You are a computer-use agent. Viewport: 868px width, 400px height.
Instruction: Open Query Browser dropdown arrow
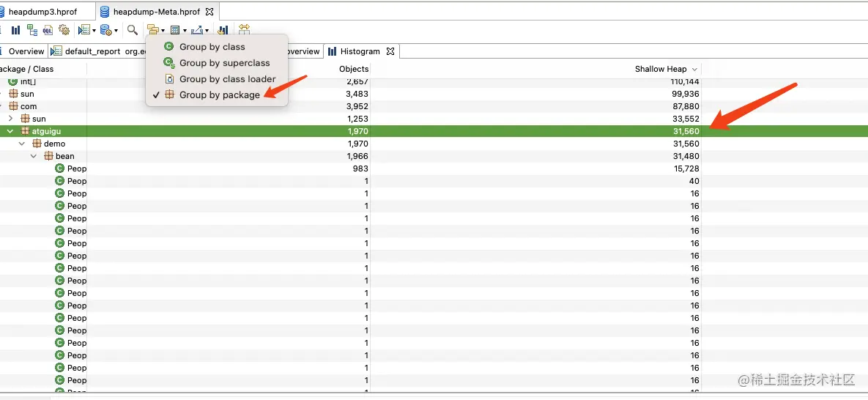116,31
